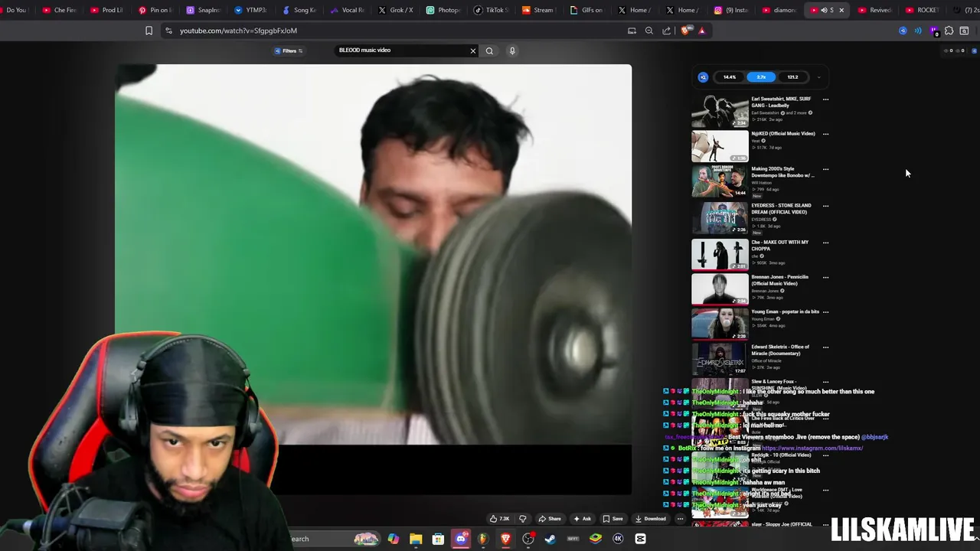Share this page from the address bar
The image size is (980, 551).
(x=666, y=31)
